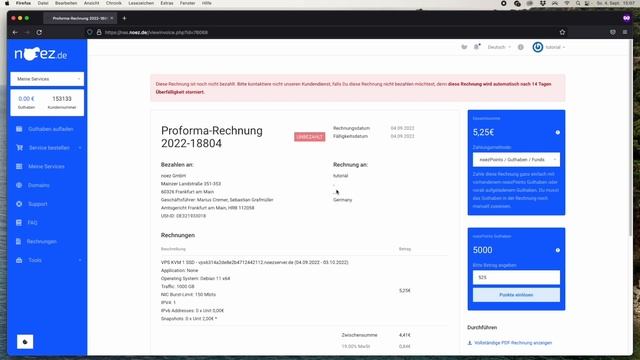
Task: Open the Bearbeiten menu in macOS menu bar
Action: tap(66, 3)
